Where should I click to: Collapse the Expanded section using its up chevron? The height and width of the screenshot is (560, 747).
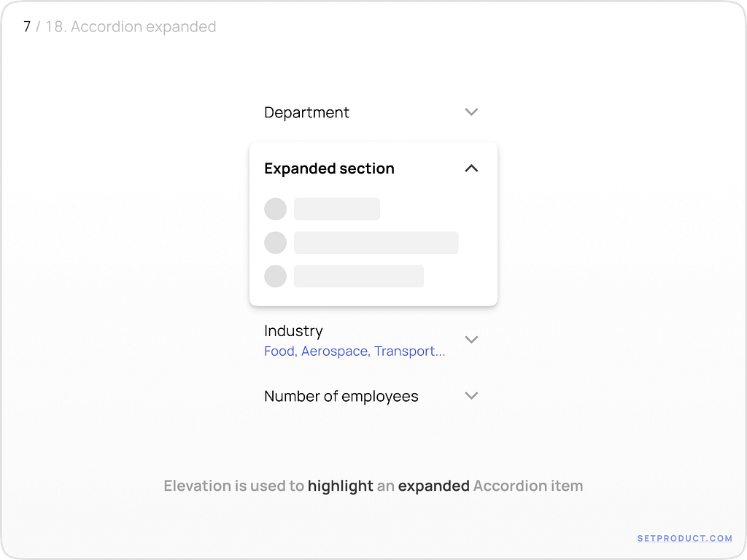[471, 168]
